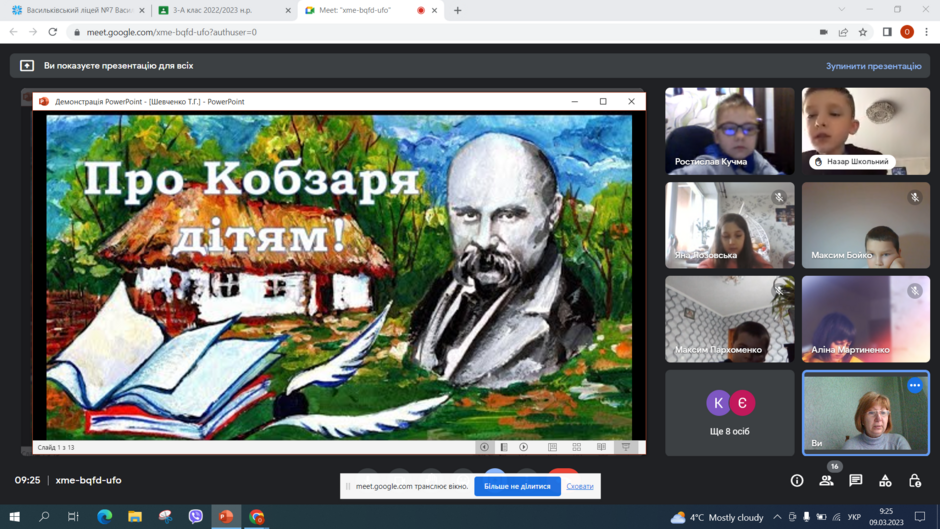Viewport: 940px width, 529px height.
Task: Open taskbar Search
Action: [x=44, y=516]
